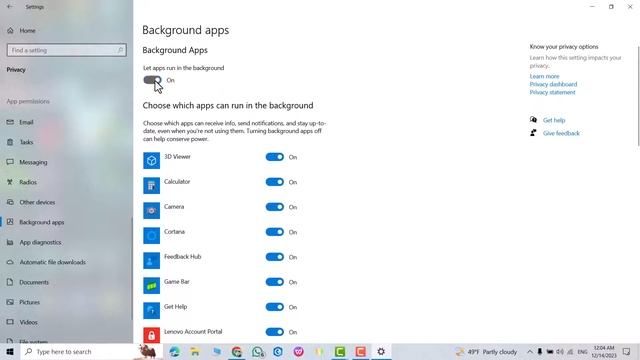Screen dimensions: 640x360
Task: Switch off the Game Bar toggle
Action: [275, 282]
